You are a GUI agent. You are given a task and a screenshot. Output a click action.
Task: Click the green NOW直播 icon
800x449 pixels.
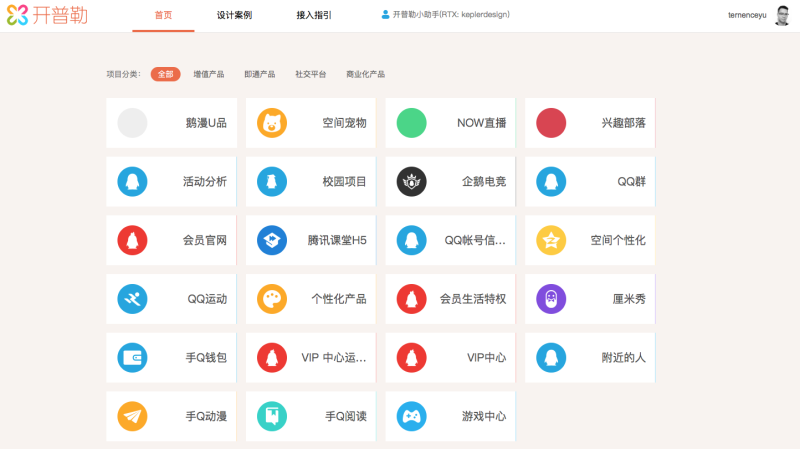[x=411, y=123]
